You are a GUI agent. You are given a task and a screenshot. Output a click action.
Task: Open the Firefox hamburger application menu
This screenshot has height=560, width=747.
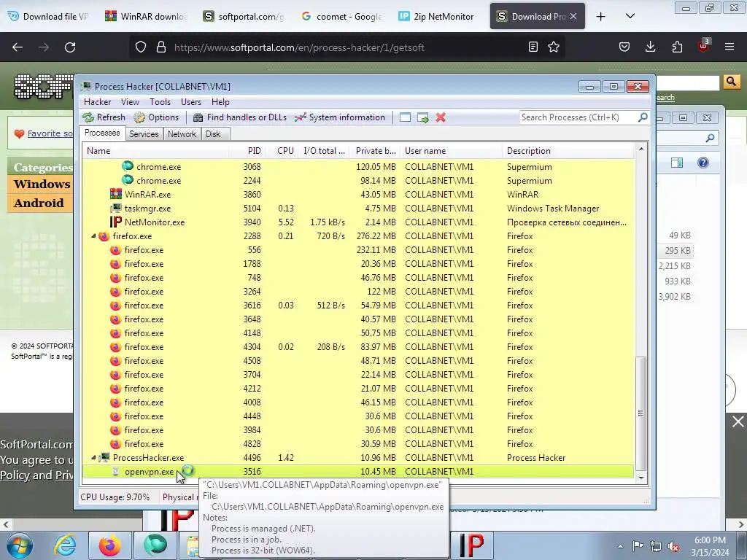pos(729,47)
